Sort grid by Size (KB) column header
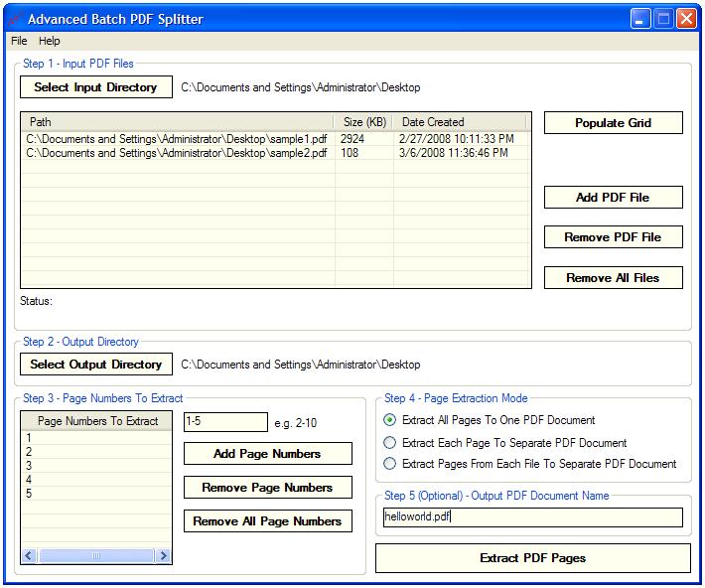This screenshot has height=588, width=705. pos(364,122)
